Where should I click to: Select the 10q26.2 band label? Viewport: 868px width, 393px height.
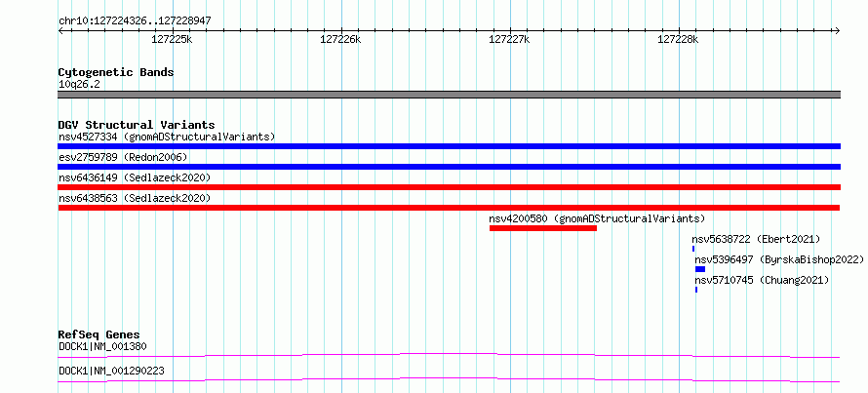pyautogui.click(x=79, y=85)
